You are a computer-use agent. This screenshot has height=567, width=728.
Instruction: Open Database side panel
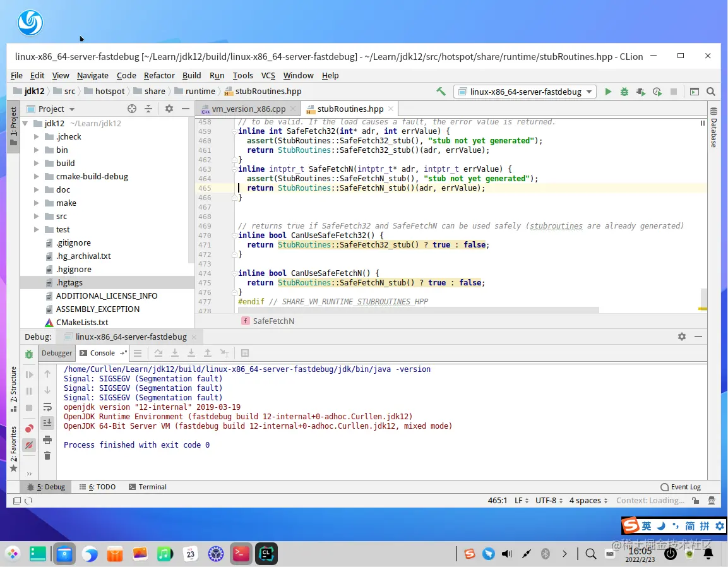tap(714, 128)
